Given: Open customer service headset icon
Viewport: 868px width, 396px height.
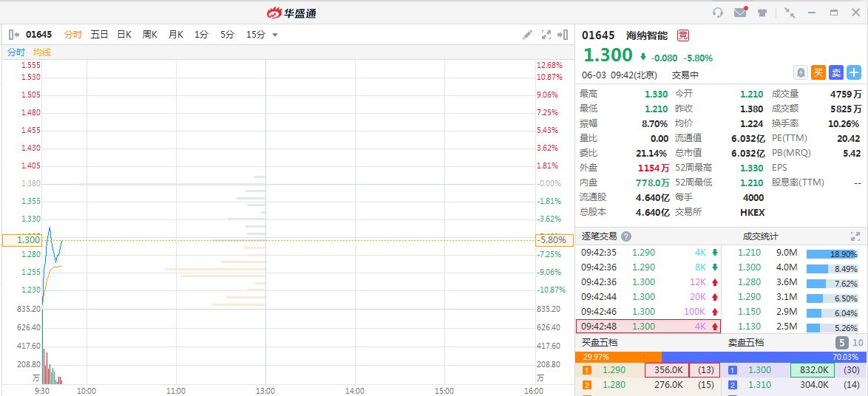Looking at the screenshot, I should (718, 13).
